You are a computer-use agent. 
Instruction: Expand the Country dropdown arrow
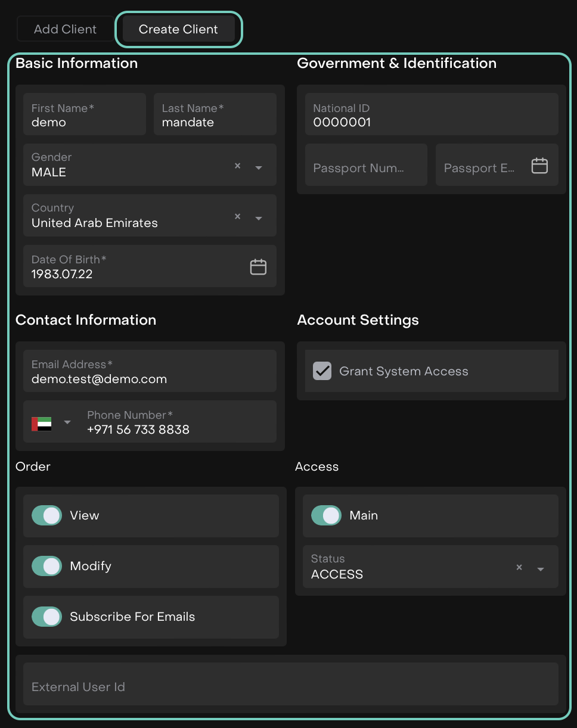[259, 219]
